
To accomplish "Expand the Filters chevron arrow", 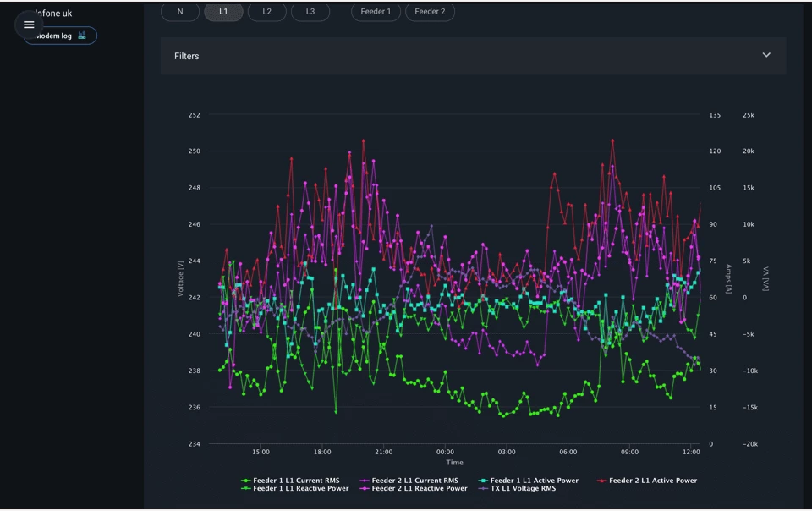I will tap(766, 56).
